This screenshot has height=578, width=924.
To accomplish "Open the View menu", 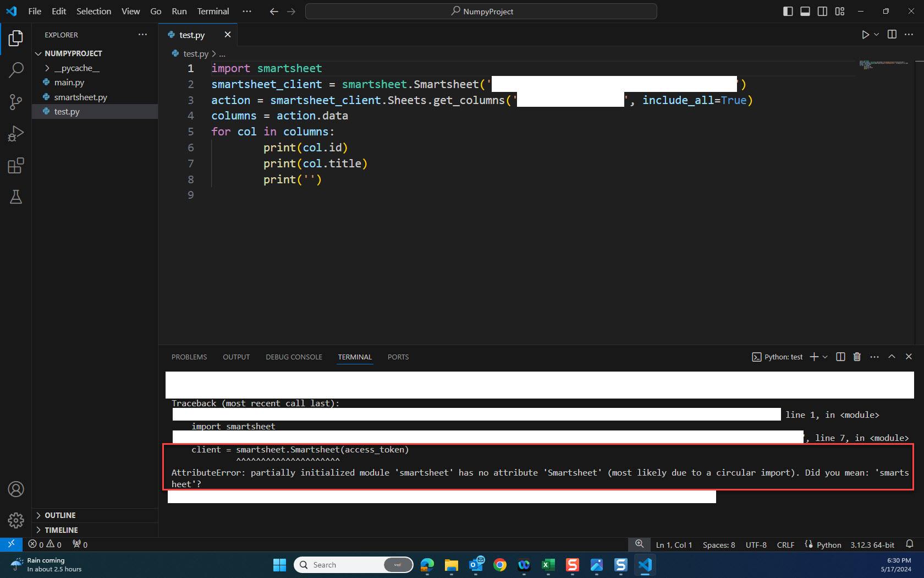I will [130, 11].
